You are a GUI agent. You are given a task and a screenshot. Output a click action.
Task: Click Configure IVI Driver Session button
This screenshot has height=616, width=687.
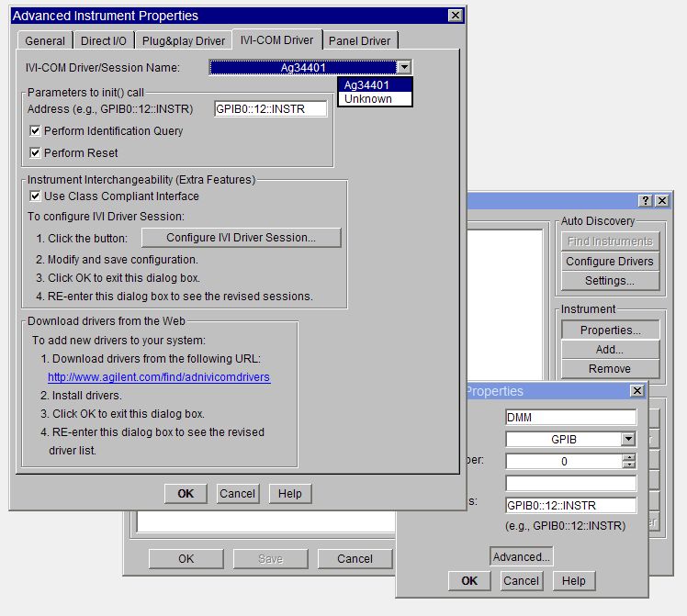tap(241, 238)
